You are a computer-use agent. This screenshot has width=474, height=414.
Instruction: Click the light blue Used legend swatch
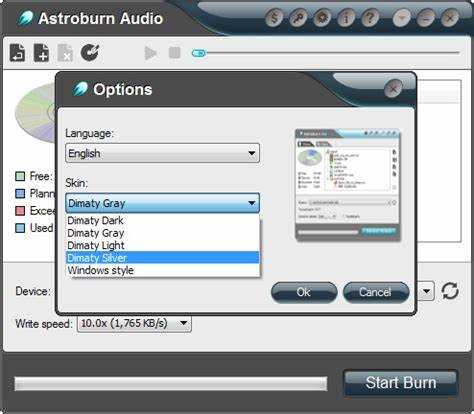point(20,228)
